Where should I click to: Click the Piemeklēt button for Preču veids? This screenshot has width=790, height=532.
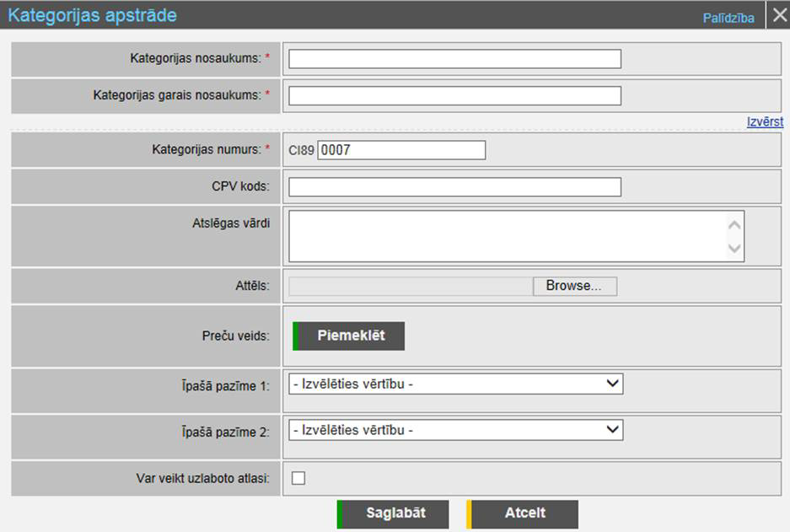[349, 336]
